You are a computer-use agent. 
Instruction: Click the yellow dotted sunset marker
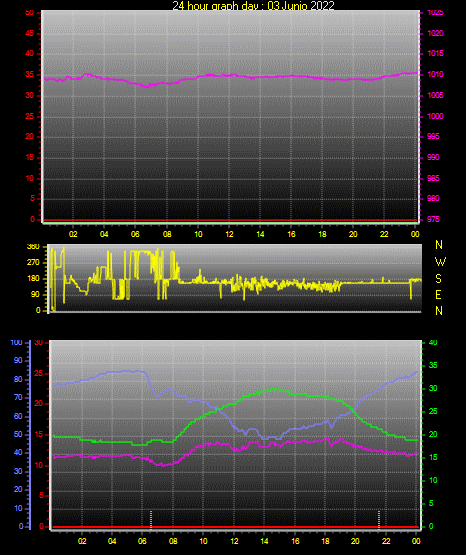pyautogui.click(x=379, y=520)
